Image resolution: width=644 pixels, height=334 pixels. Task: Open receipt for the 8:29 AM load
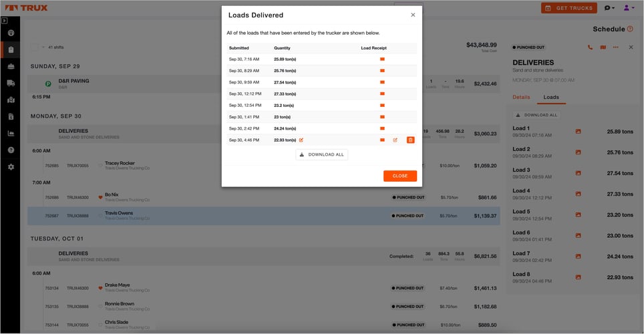coord(382,71)
